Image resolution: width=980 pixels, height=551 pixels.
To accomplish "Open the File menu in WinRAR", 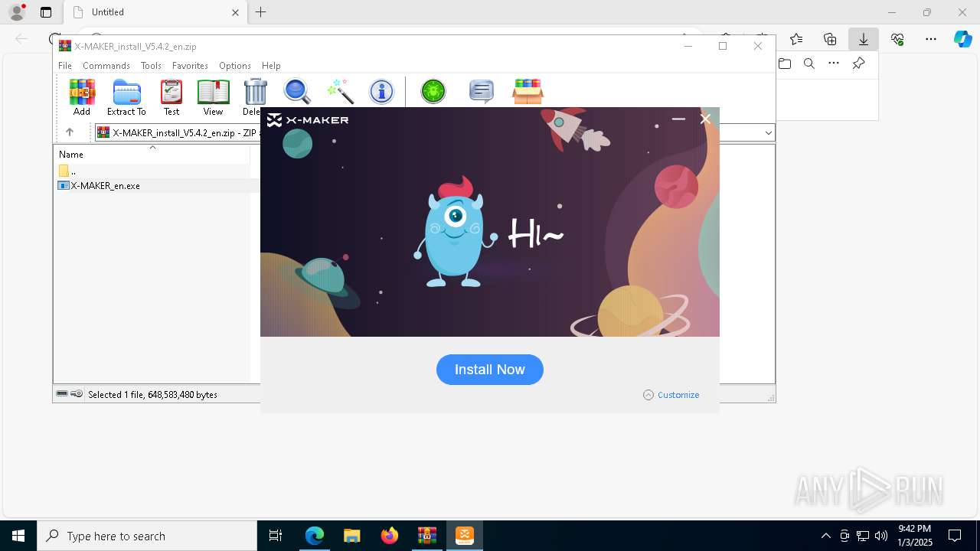I will pos(65,66).
